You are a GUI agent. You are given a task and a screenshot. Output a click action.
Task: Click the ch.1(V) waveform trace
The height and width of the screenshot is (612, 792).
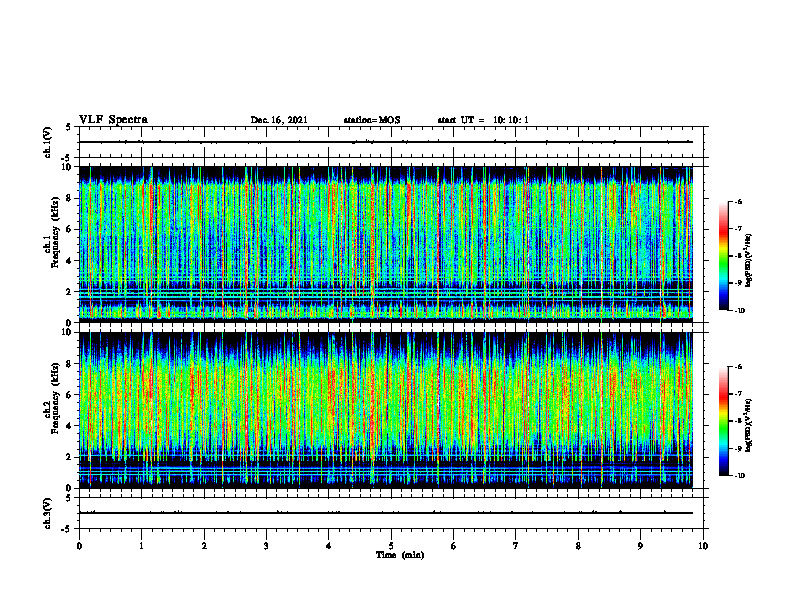pos(386,142)
